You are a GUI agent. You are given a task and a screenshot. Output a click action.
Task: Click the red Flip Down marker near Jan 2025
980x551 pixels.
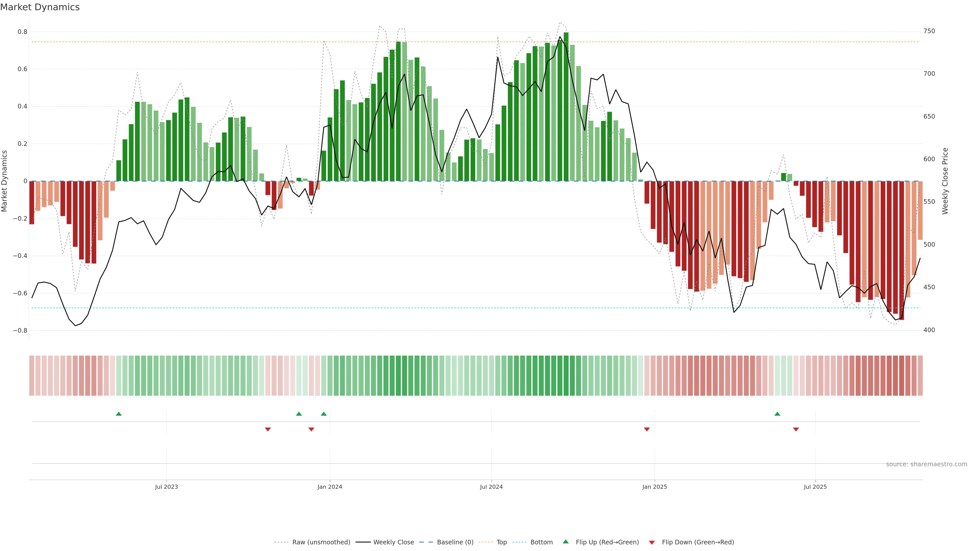647,429
